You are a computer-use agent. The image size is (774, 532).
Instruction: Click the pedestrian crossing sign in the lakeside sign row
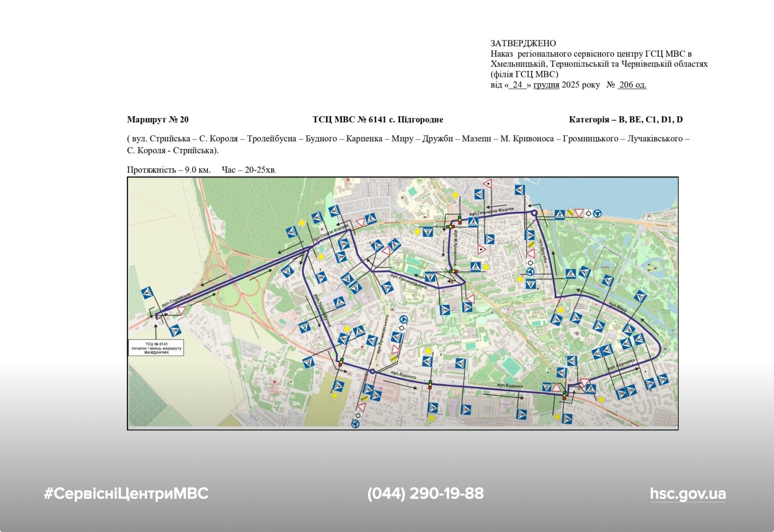click(560, 214)
